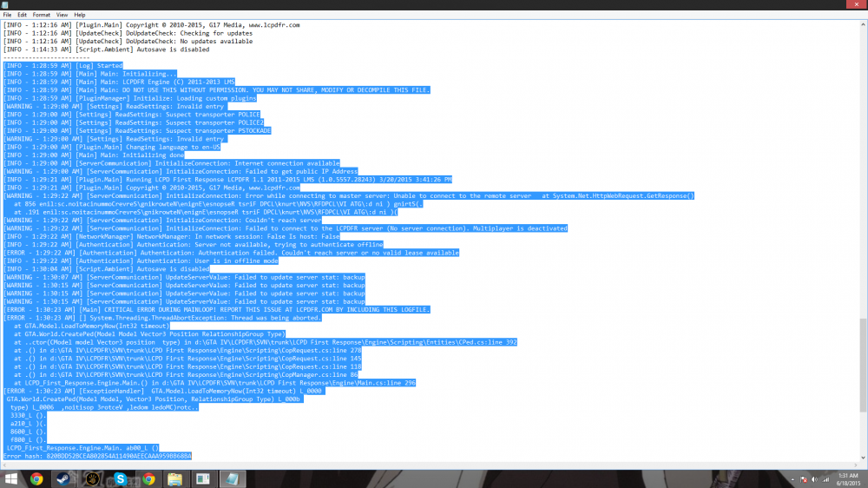Click the vertical scrollbar down arrow

[863, 458]
